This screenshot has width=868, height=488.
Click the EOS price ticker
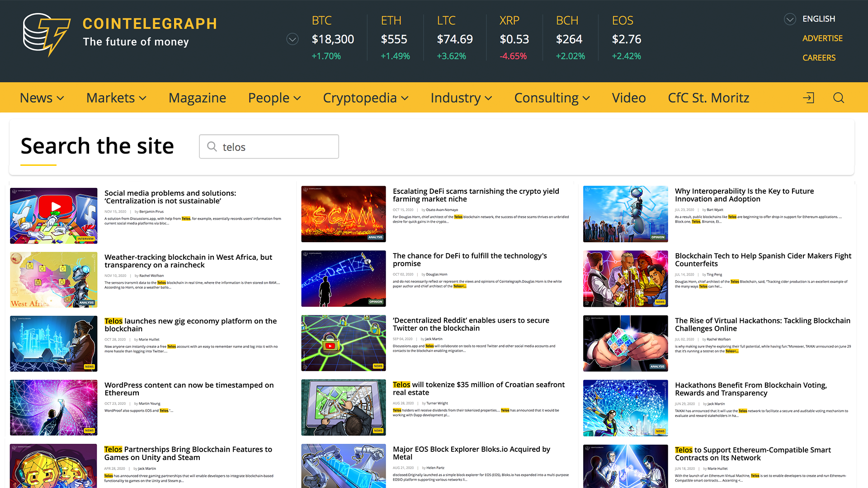coord(626,38)
